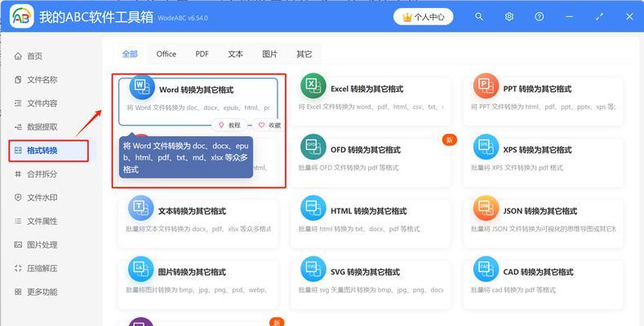The width and height of the screenshot is (644, 326).
Task: Click the 图片处理 picture icon
Action: pyautogui.click(x=18, y=244)
